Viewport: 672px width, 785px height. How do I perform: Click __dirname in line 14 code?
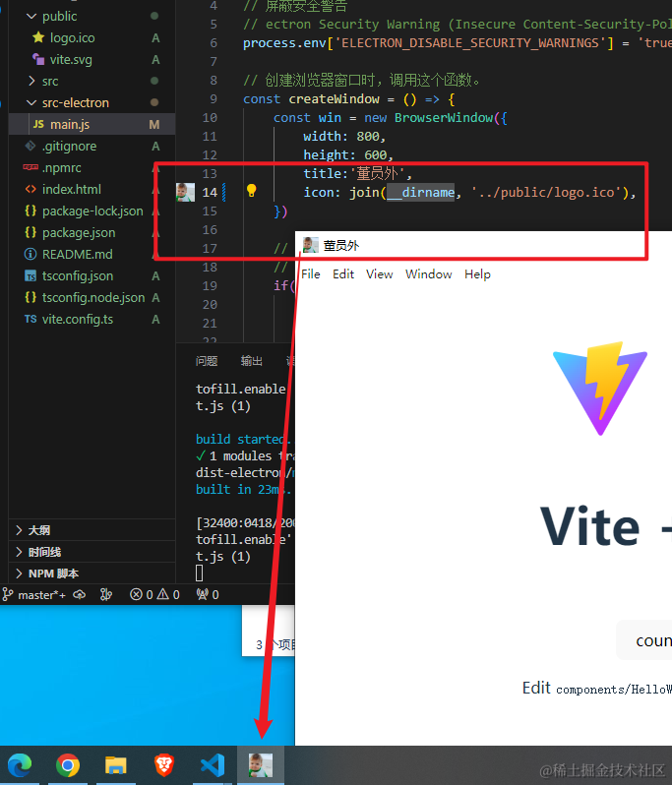tap(421, 192)
